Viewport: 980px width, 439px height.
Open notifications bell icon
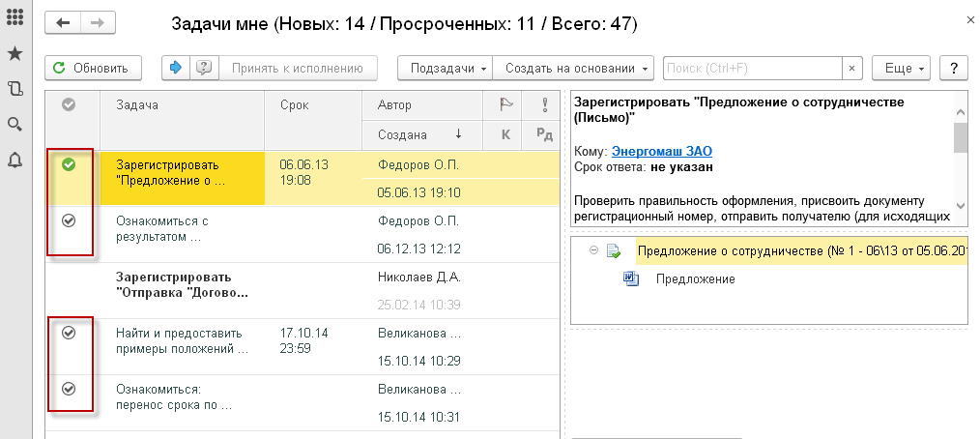[x=14, y=160]
